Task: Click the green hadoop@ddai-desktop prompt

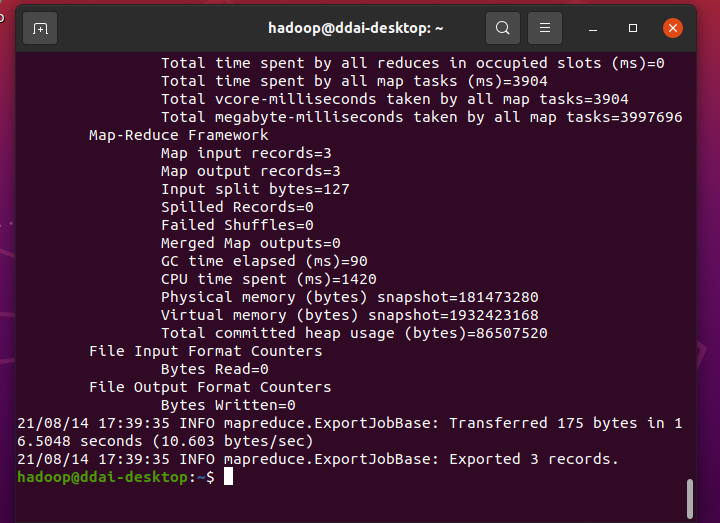Action: pos(102,477)
